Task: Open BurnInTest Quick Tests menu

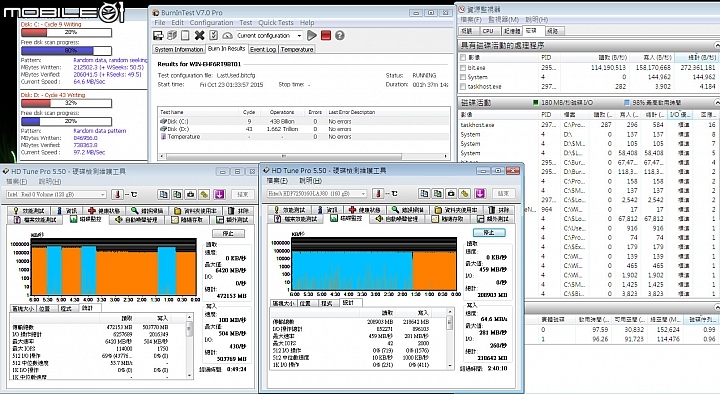Action: tap(276, 23)
